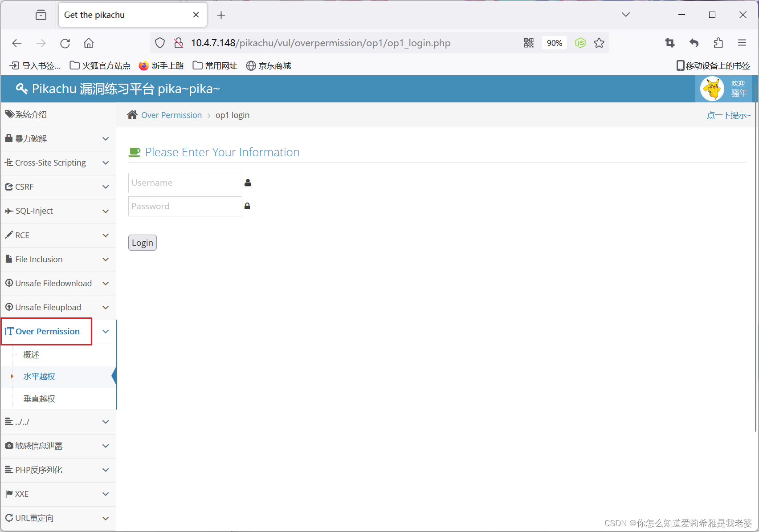Image resolution: width=759 pixels, height=532 pixels.
Task: Expand the RCE menu
Action: click(58, 235)
